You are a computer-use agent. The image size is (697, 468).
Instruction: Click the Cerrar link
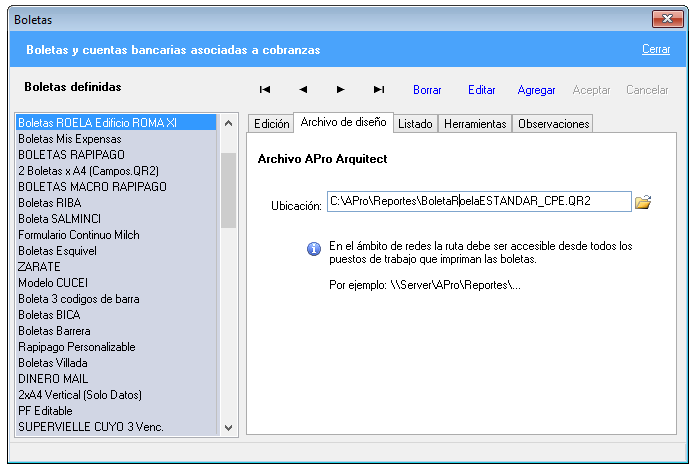pyautogui.click(x=656, y=49)
